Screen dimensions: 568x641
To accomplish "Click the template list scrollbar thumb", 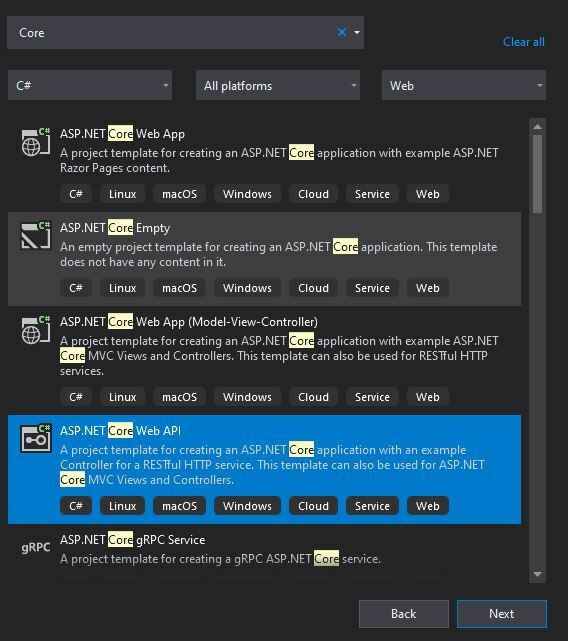I will tap(537, 174).
